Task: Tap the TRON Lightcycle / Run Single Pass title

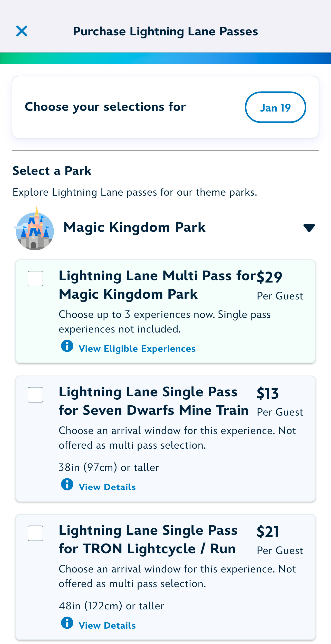Action: point(148,539)
